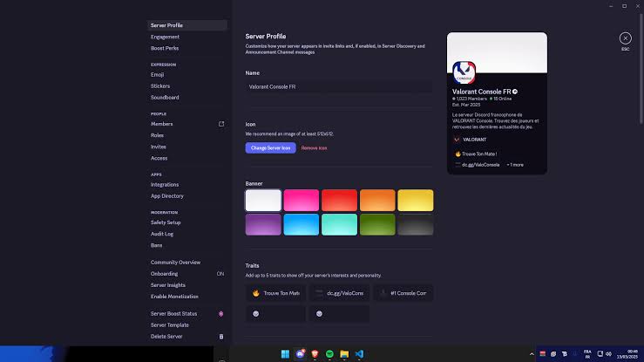Click '+1 more' in preview card
The image size is (644, 362).
515,165
